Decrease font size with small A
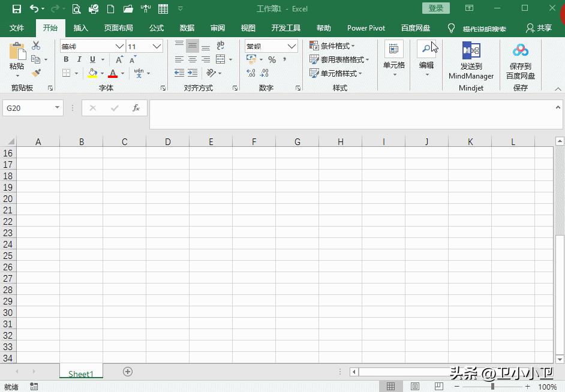 pyautogui.click(x=133, y=59)
